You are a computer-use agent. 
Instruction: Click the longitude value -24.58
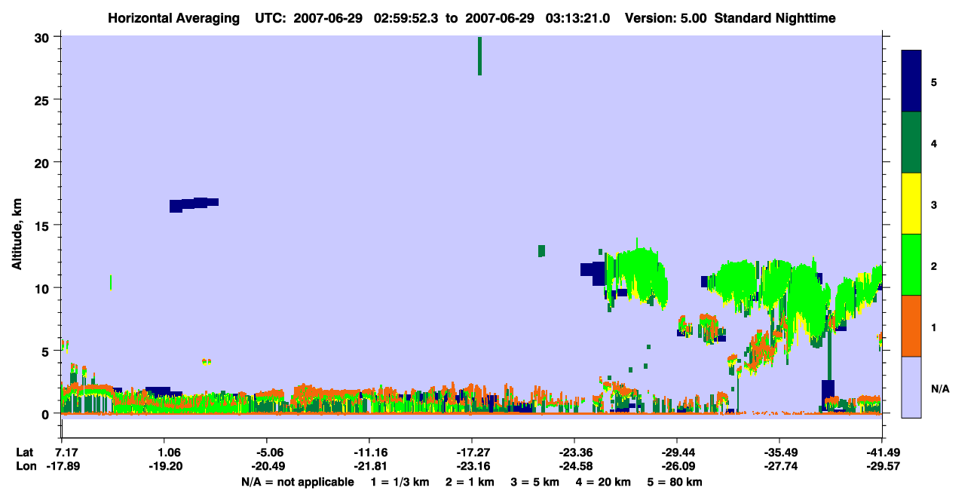click(574, 467)
